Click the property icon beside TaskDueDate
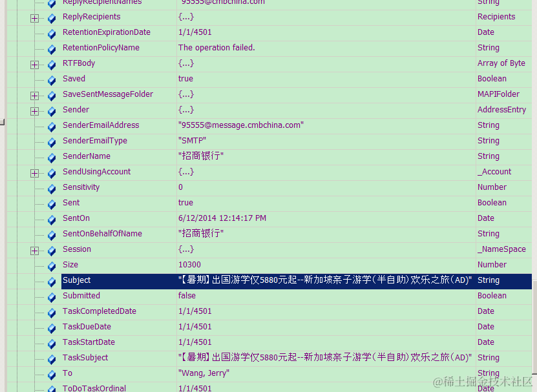Viewport: 537px width, 392px height. pyautogui.click(x=52, y=328)
